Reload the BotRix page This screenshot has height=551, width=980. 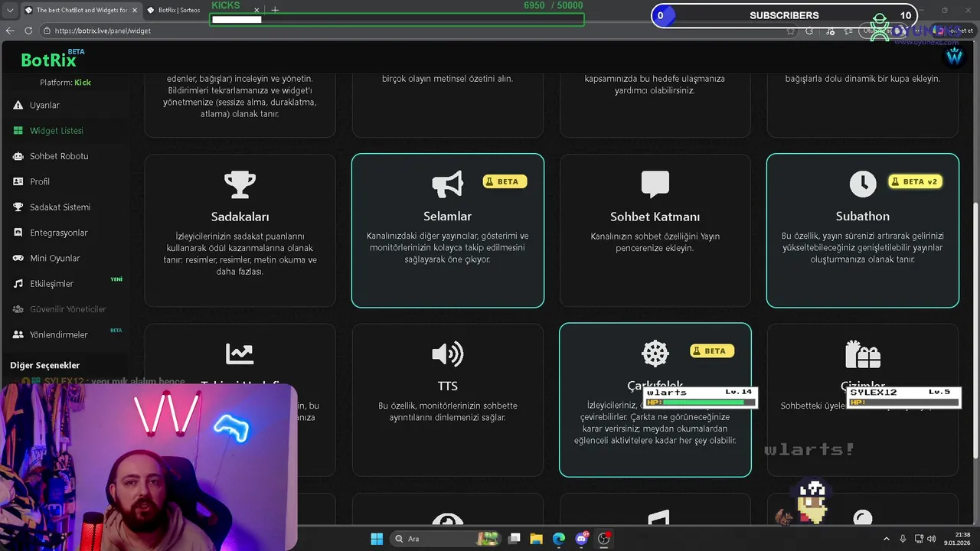[28, 31]
